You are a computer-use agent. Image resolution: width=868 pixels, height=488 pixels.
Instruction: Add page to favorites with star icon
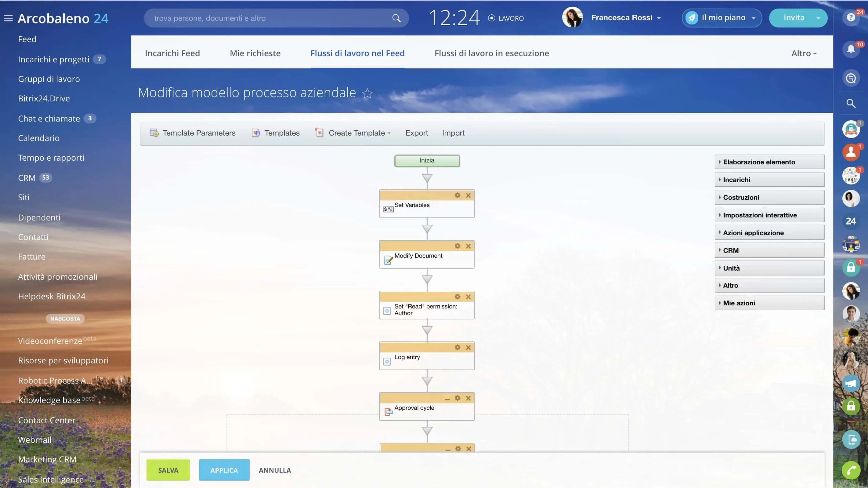pos(367,93)
